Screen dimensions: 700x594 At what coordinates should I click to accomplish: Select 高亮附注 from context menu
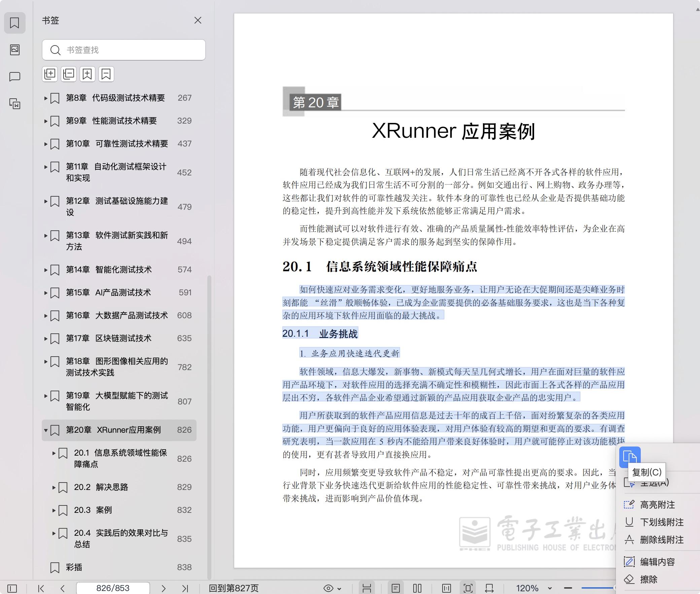(657, 505)
